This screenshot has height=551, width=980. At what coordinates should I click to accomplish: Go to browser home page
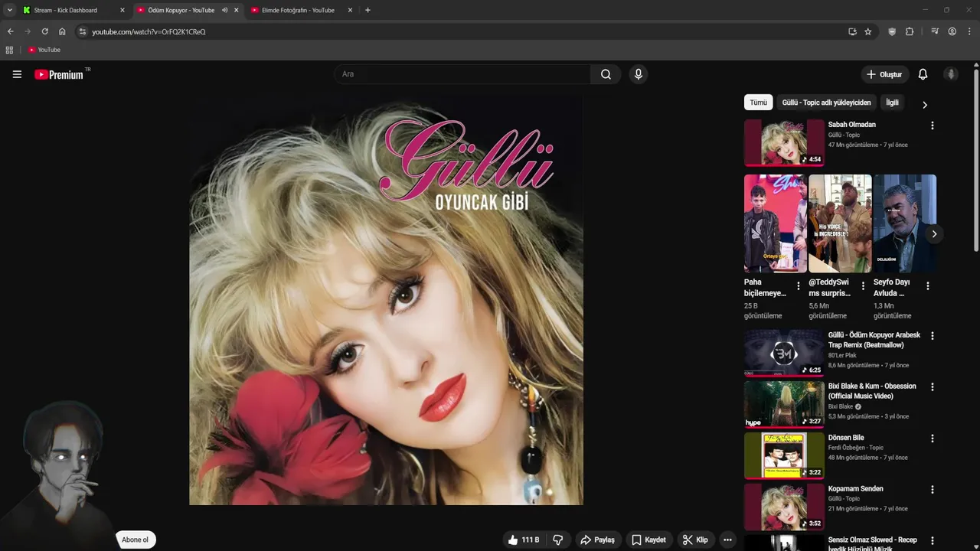pos(62,31)
